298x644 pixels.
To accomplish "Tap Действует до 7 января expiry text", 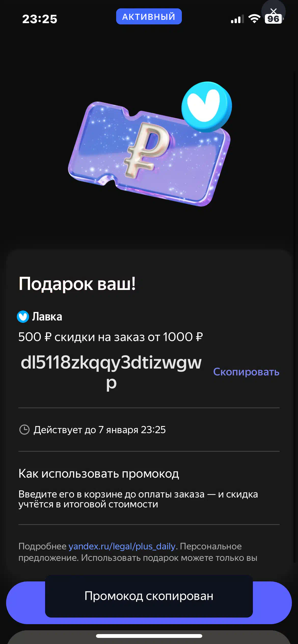I will coord(100,430).
